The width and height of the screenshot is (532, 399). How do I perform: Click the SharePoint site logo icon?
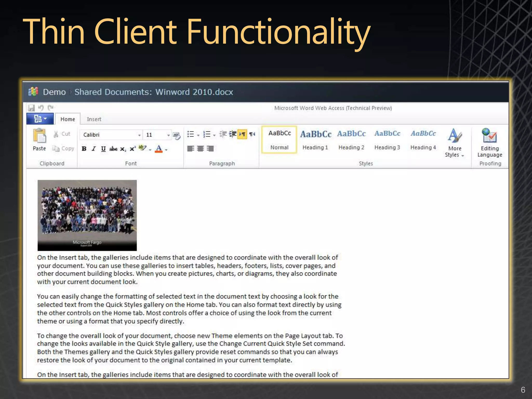(33, 91)
